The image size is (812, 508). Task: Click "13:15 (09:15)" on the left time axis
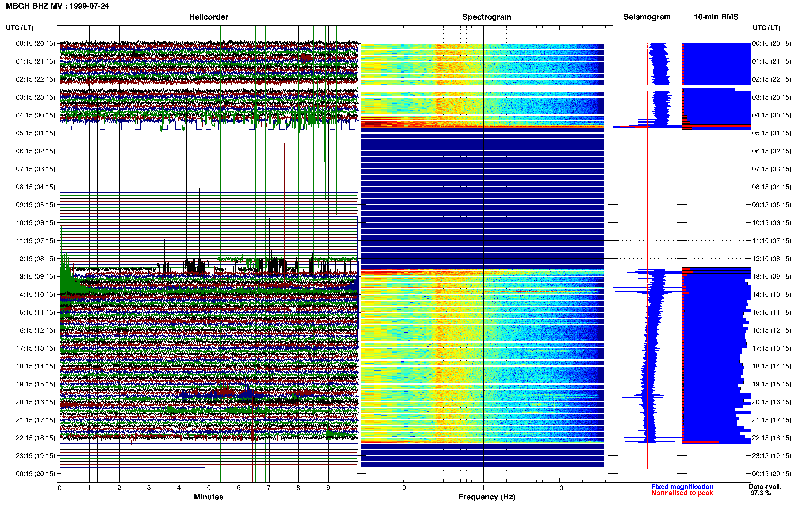36,277
